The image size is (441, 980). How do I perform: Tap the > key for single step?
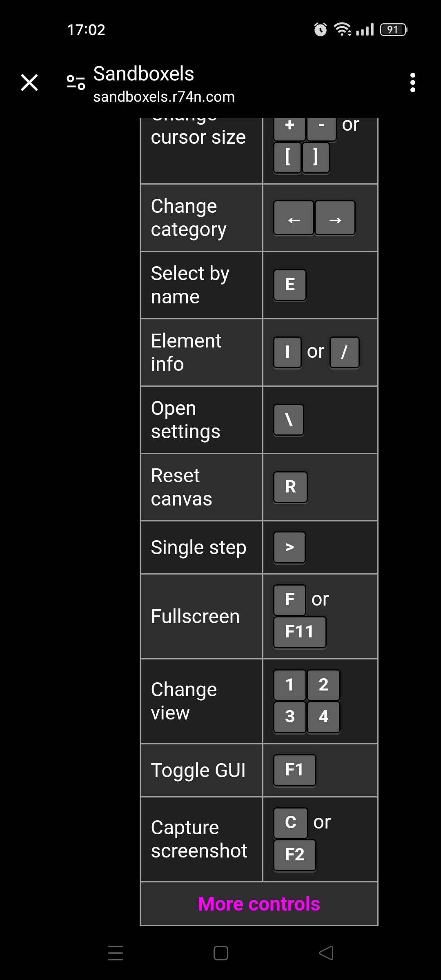pyautogui.click(x=290, y=547)
